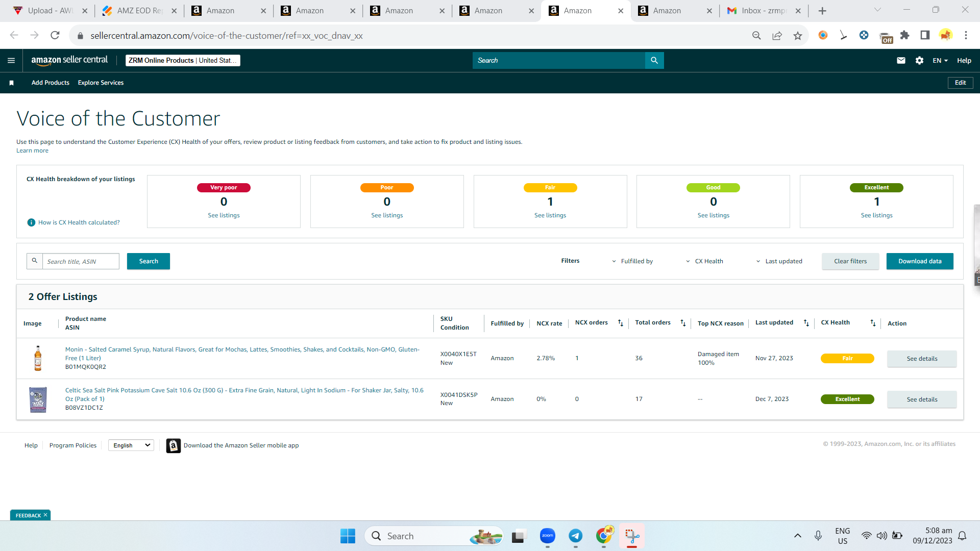
Task: Click the Search button beside title/ASIN field
Action: pyautogui.click(x=149, y=261)
